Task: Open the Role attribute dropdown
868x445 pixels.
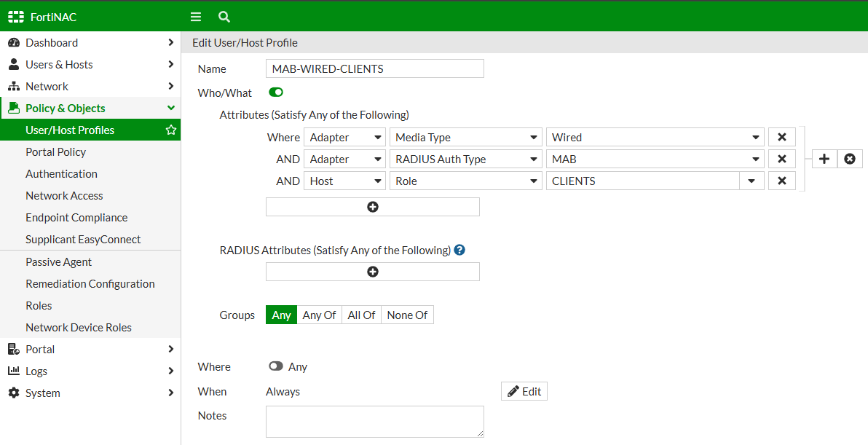Action: pos(465,181)
